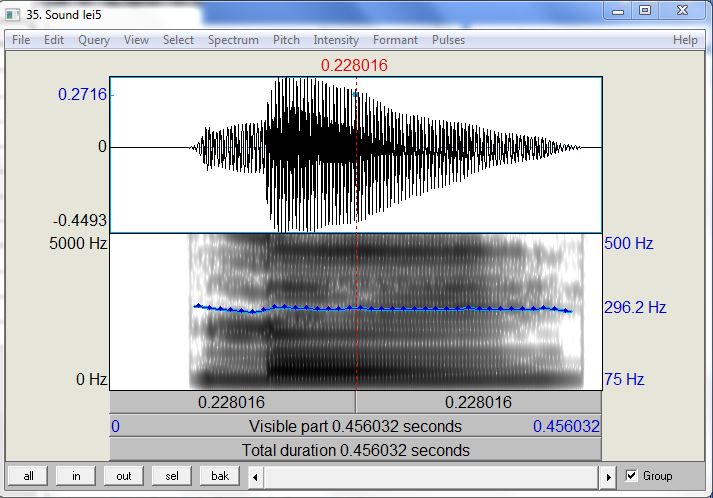Go back with the 'bak' button
Image resolution: width=713 pixels, height=498 pixels.
[220, 476]
